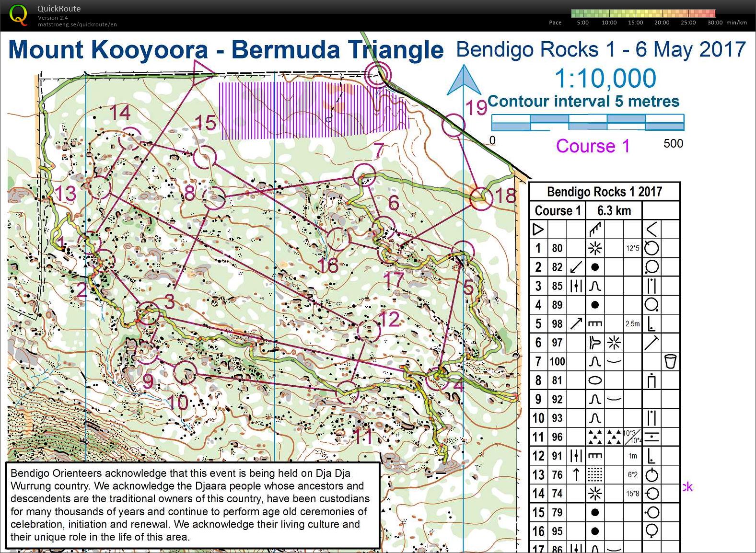Click the start triangle in the description table
The image size is (756, 553).
click(538, 229)
